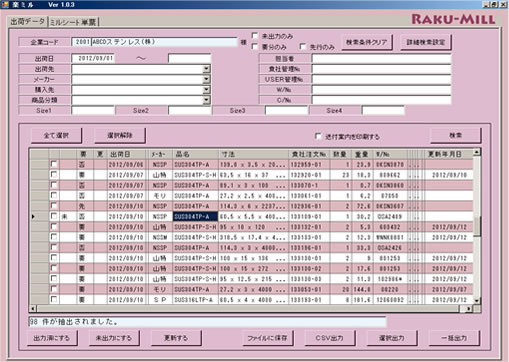This screenshot has width=509, height=362.
Task: Click the table's vertical scrollbar thumb
Action: [x=477, y=226]
